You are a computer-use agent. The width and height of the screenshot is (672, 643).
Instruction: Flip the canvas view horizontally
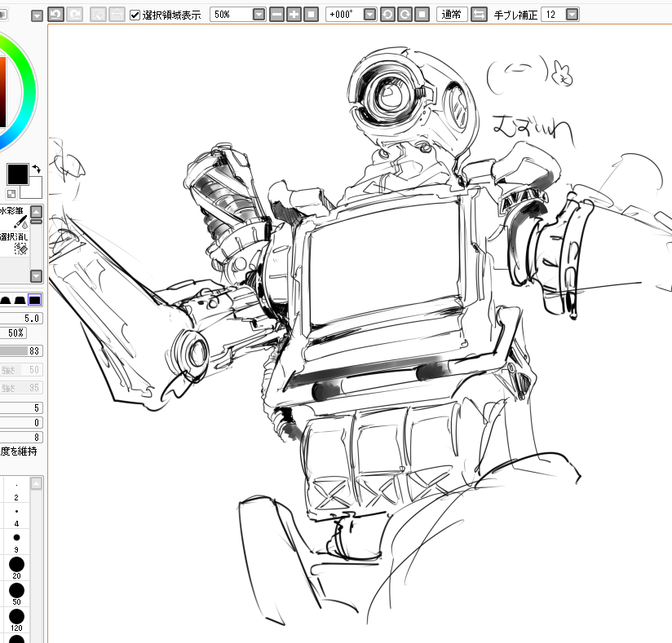[x=479, y=15]
